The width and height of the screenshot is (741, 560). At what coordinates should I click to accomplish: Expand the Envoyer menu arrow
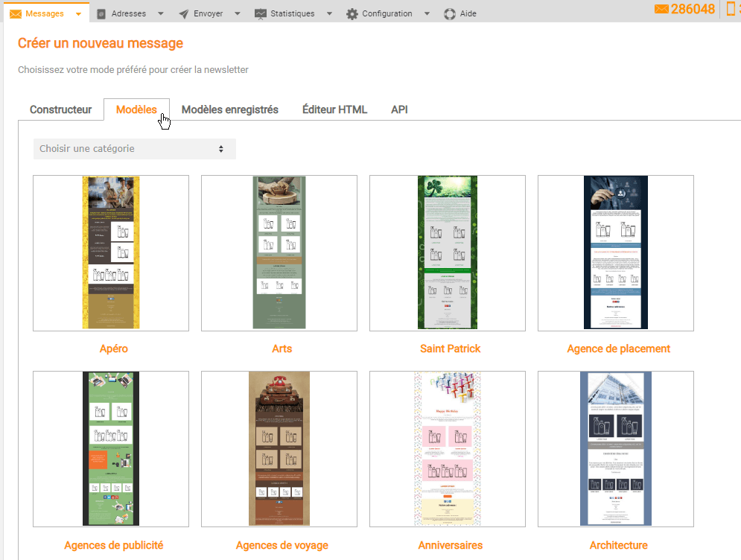pyautogui.click(x=237, y=13)
